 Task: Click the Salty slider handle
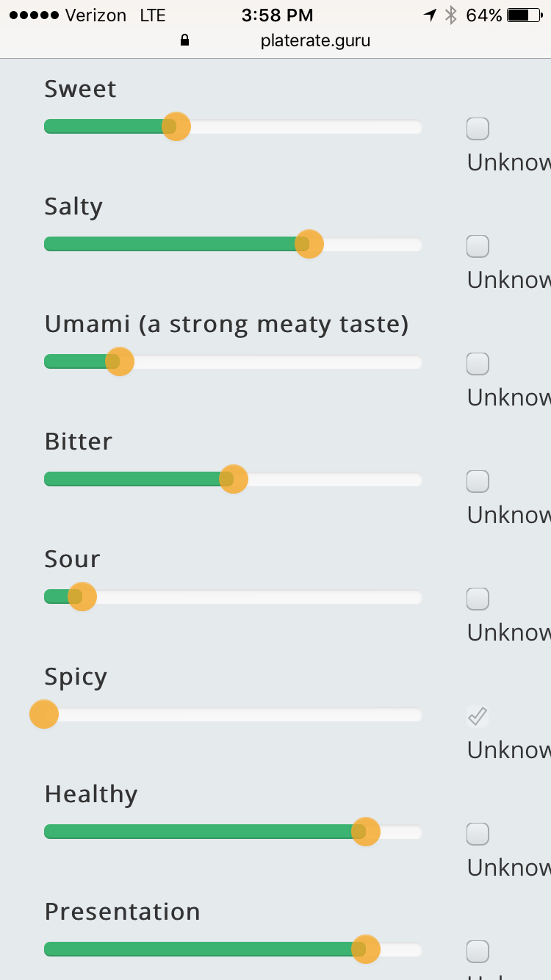click(309, 244)
